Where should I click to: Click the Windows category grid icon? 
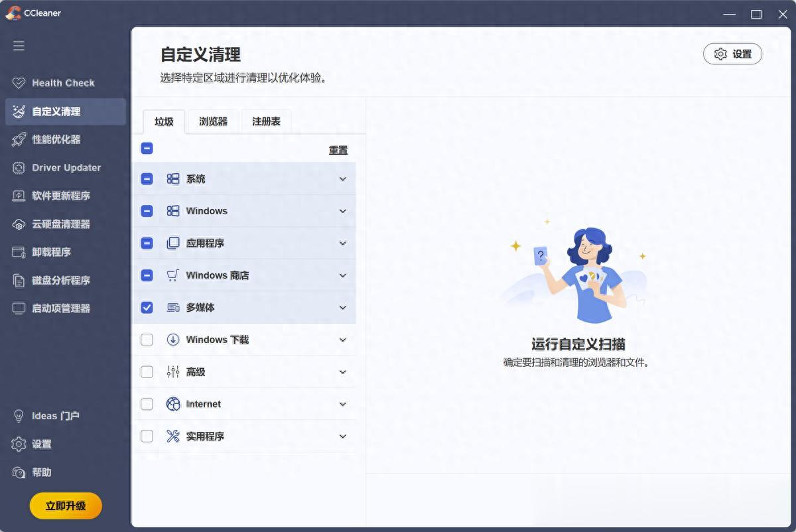tap(173, 211)
